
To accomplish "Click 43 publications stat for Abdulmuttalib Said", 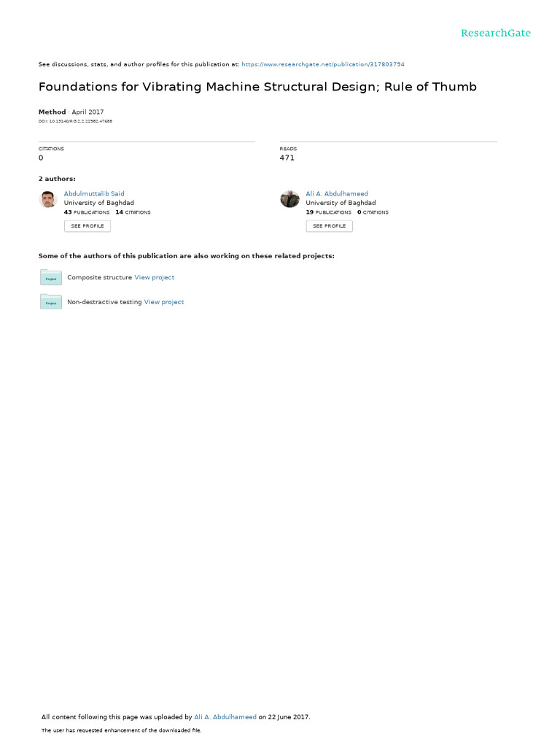I will 87,212.
